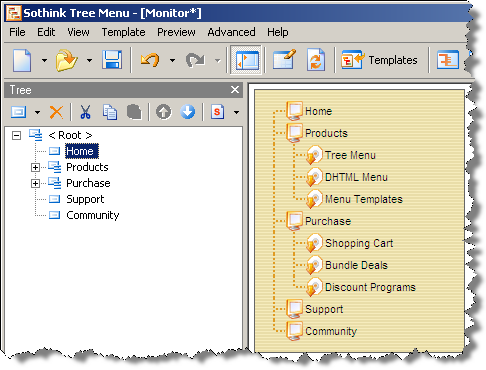The height and width of the screenshot is (370, 486).
Task: Undo the last action
Action: (x=150, y=60)
